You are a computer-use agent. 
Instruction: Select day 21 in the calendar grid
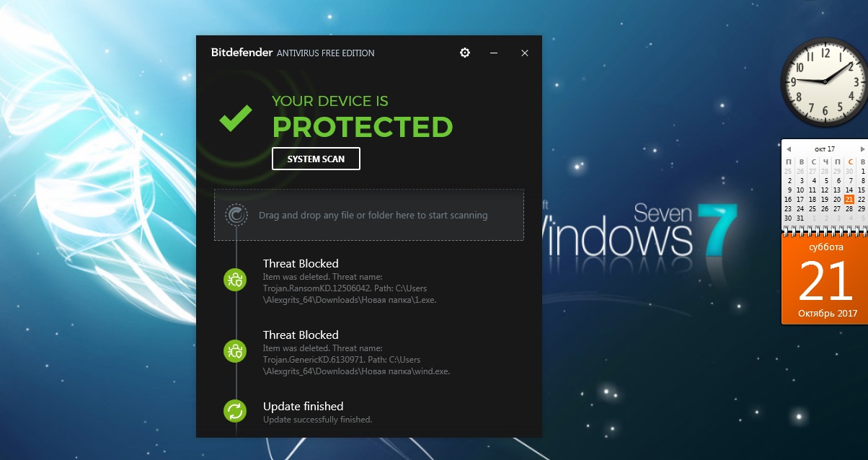849,199
